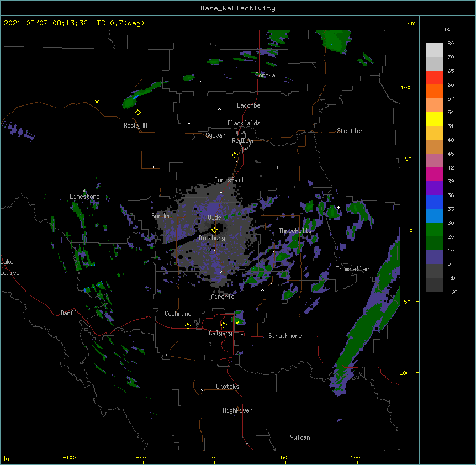476x465 pixels.
Task: Click the Didsbury town label
Action: (x=212, y=238)
